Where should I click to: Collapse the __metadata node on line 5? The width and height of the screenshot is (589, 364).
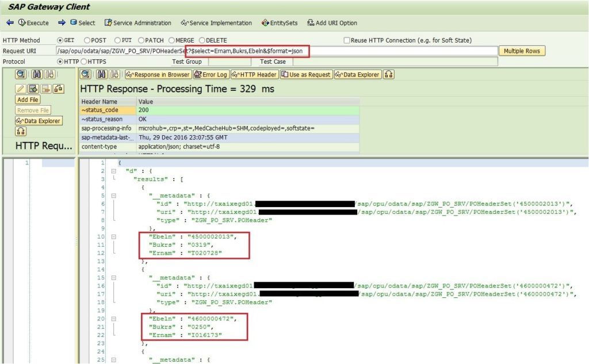coord(113,196)
